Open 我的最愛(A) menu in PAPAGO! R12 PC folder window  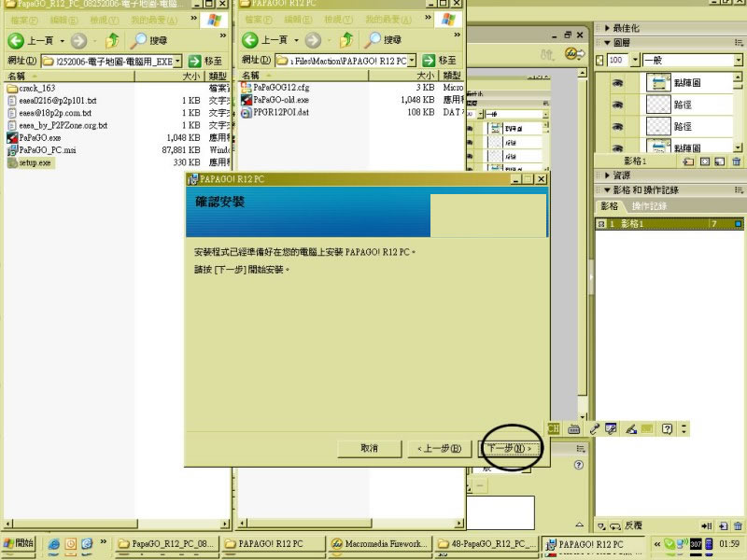tap(388, 20)
